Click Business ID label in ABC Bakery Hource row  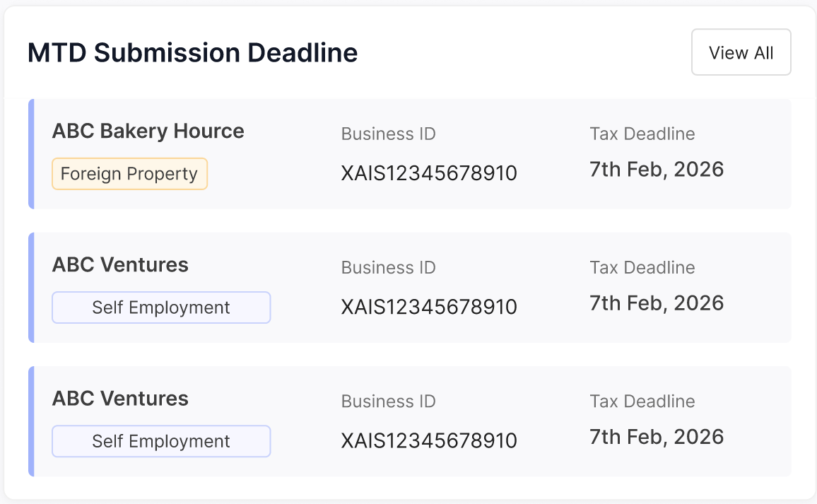click(388, 134)
